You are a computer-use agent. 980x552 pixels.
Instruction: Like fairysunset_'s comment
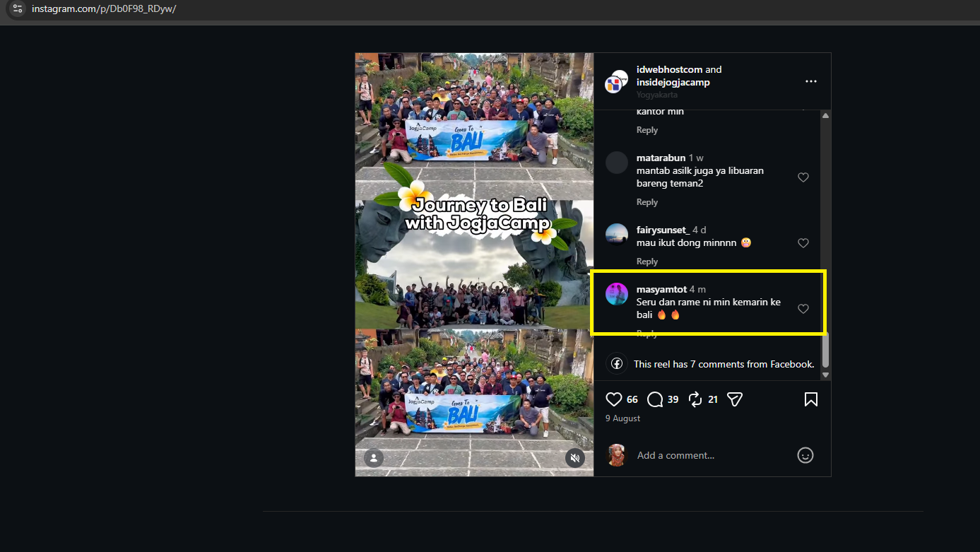coord(803,243)
